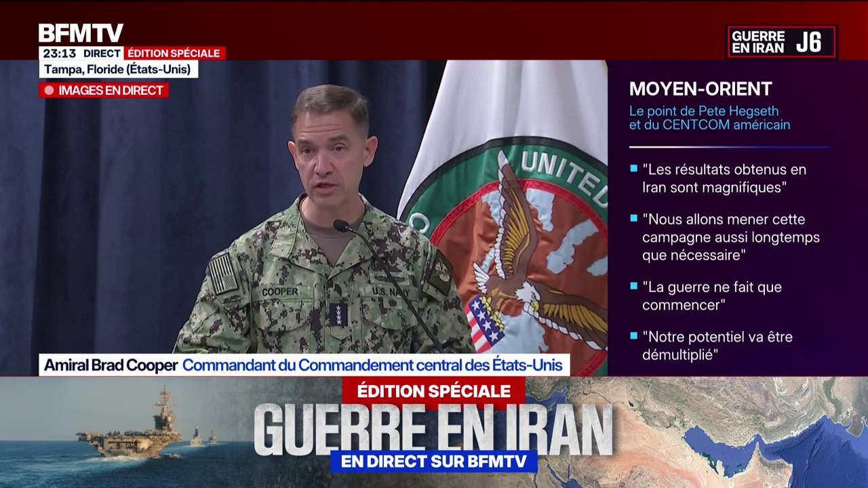Click the quote 'La guerre ne fait que commencer'

pyautogui.click(x=712, y=296)
